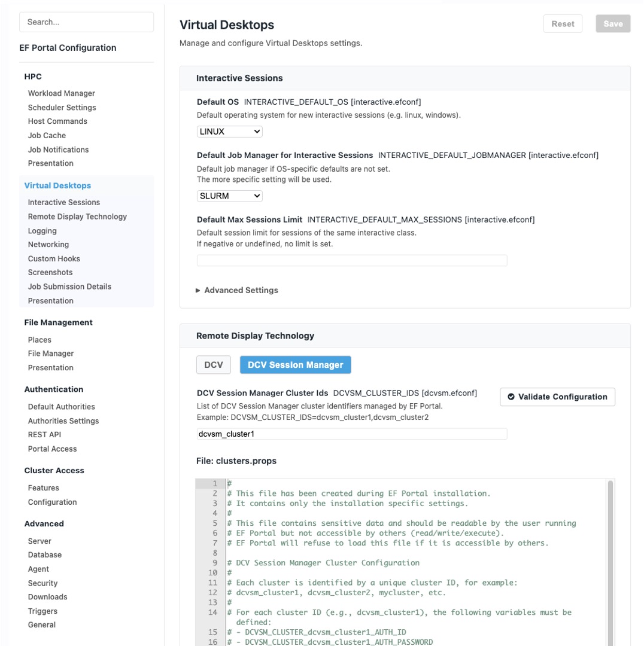The image size is (644, 646).
Task: Open the Cluster Access section heading
Action: click(54, 471)
